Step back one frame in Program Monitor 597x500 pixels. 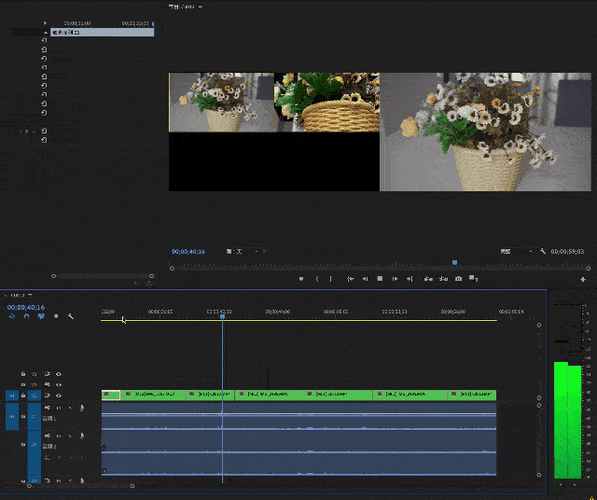coord(365,279)
